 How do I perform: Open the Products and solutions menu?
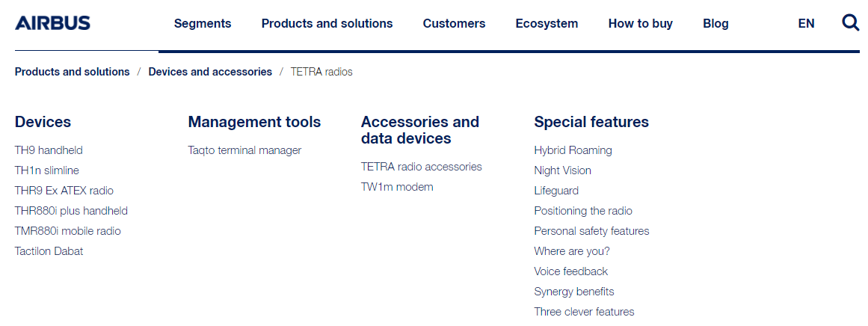click(327, 24)
